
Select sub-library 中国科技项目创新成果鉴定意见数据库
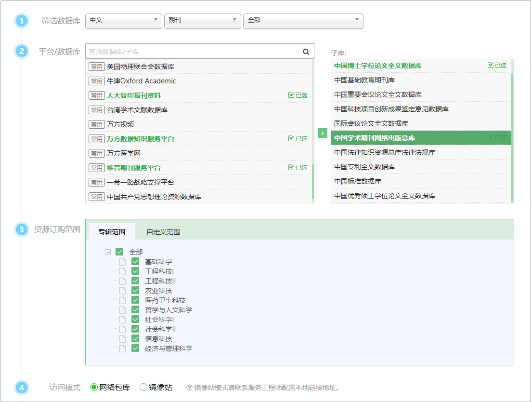(421, 109)
